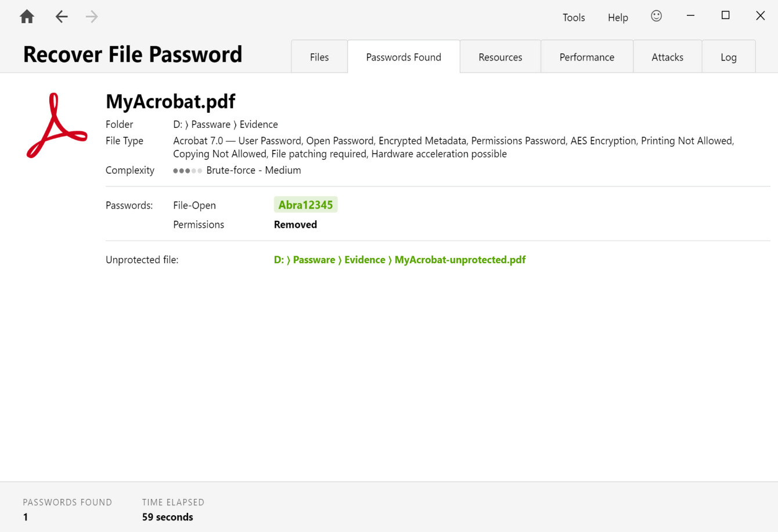The width and height of the screenshot is (778, 532).
Task: Click the Home icon
Action: tap(27, 17)
